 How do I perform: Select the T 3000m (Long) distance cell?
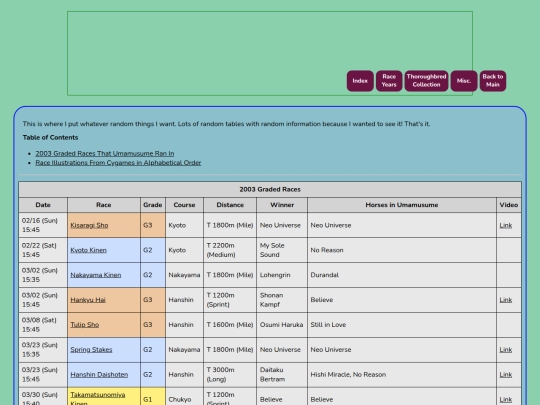[230, 374]
